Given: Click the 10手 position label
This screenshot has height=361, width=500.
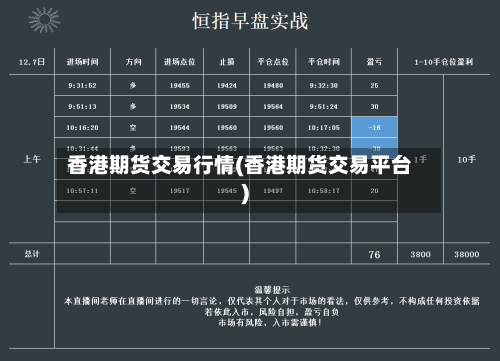Looking at the screenshot, I should click(467, 159).
